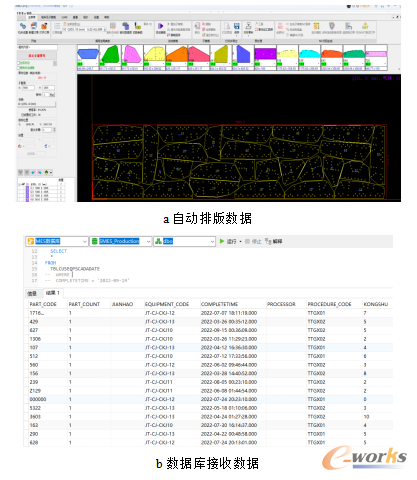Click the gray button with red text
417x480 pixels.
pos(37,55)
